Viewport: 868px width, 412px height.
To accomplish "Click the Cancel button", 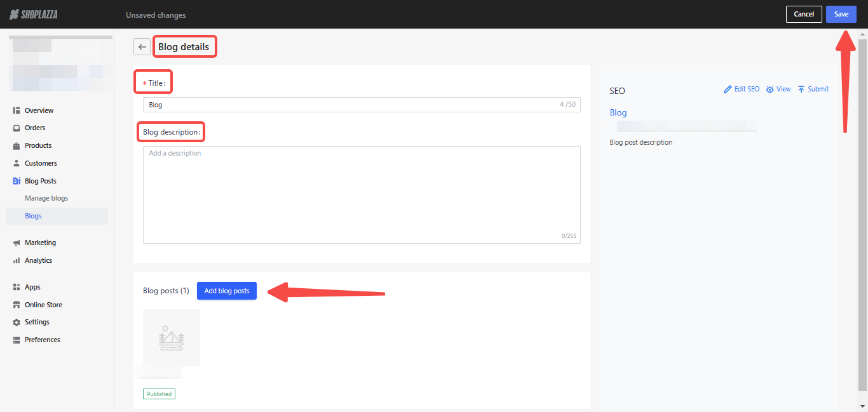I will point(804,14).
